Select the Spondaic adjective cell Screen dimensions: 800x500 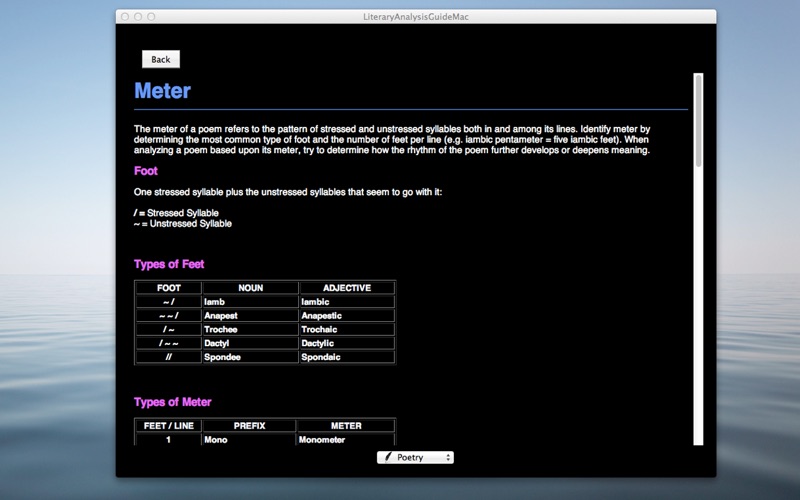coord(347,357)
